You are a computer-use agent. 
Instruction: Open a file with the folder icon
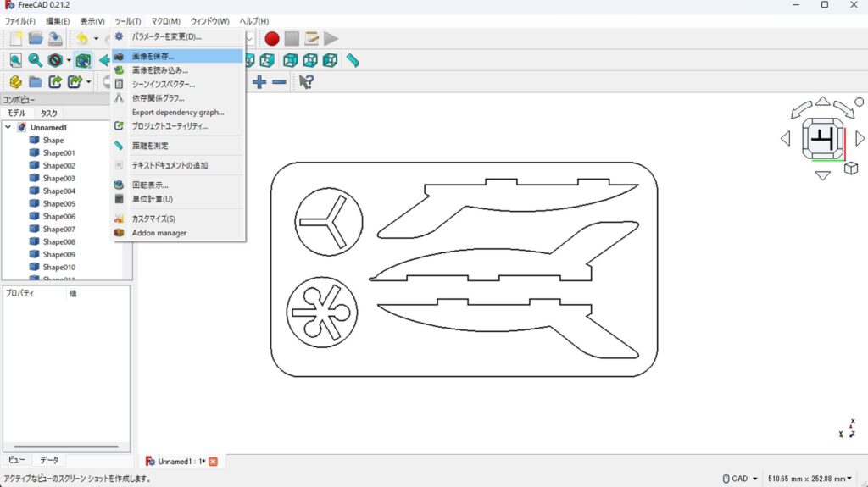36,38
